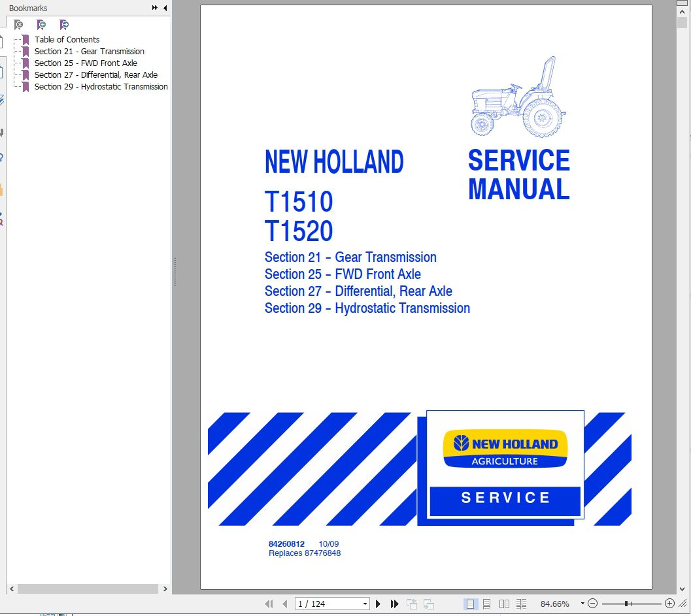
Task: Go to the previous page
Action: coord(285,603)
